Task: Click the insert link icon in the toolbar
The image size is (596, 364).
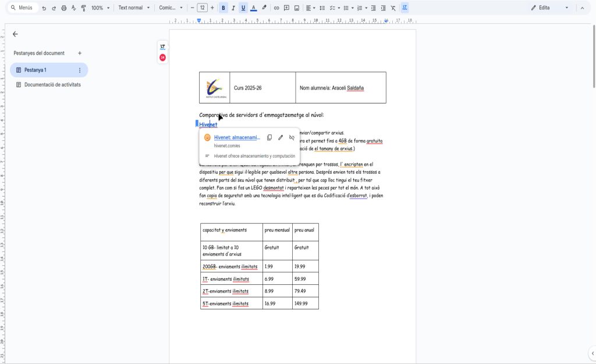Action: click(x=276, y=8)
